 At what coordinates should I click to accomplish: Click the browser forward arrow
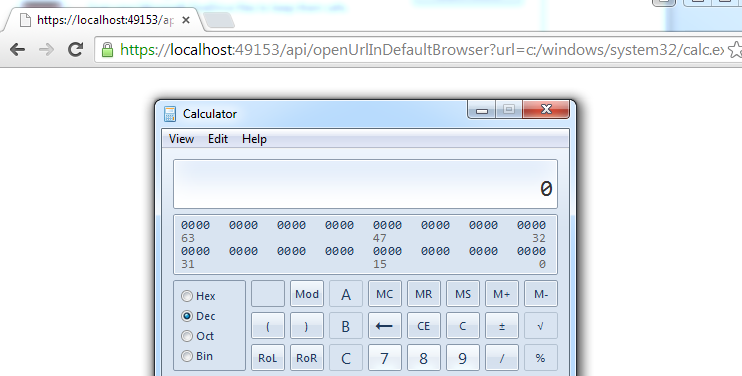46,49
